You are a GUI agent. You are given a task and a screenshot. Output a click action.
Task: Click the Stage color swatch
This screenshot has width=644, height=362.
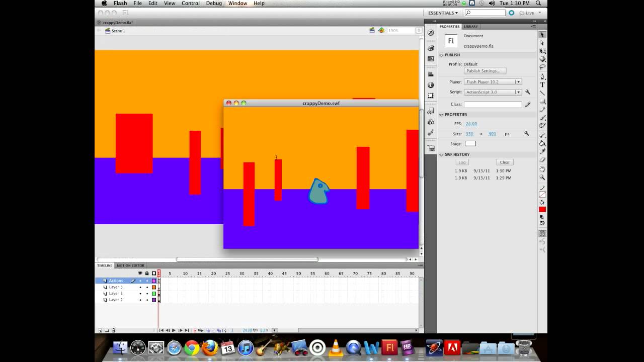(x=470, y=144)
